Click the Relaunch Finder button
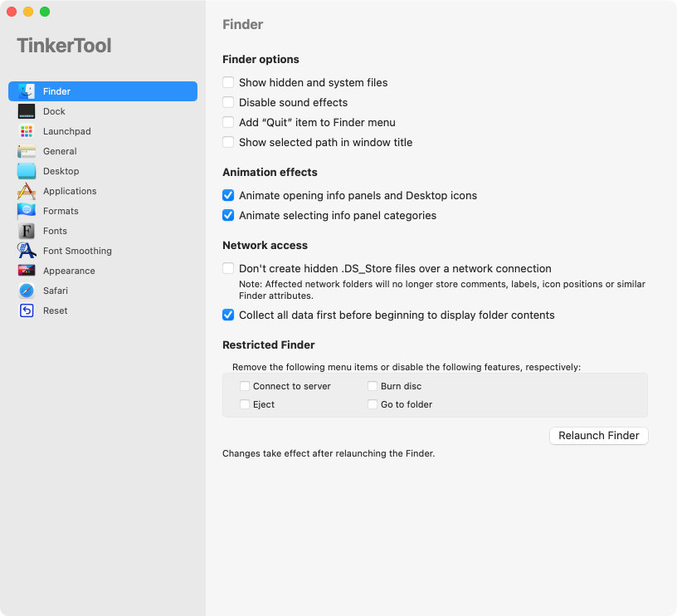 tap(598, 435)
